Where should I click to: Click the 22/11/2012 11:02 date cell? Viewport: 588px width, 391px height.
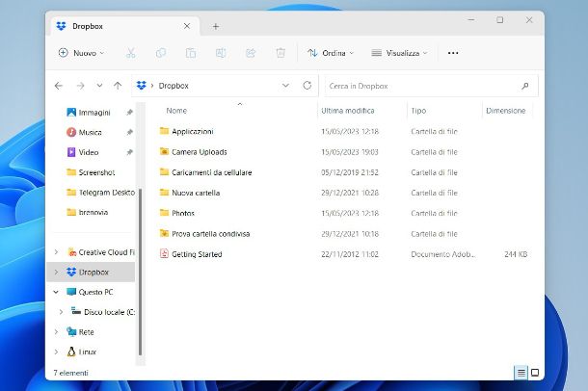[x=350, y=254]
